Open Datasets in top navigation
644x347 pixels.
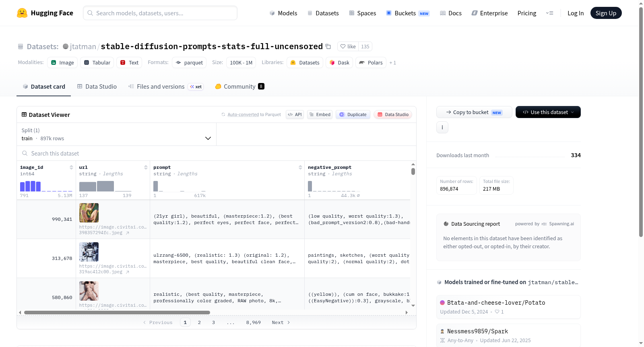[323, 13]
